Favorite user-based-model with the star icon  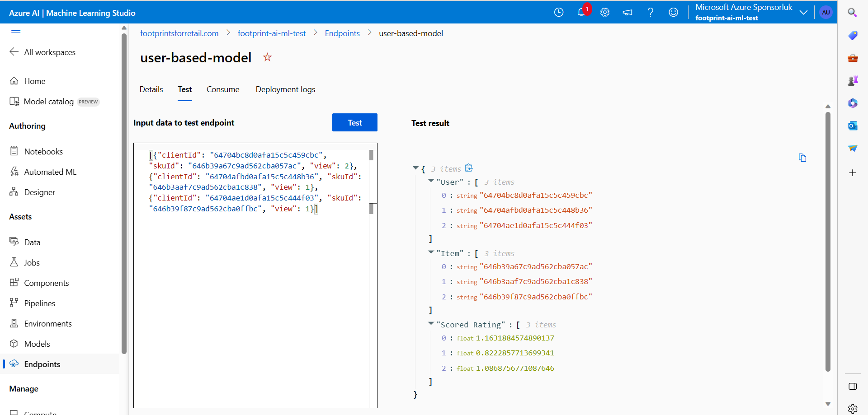(268, 57)
